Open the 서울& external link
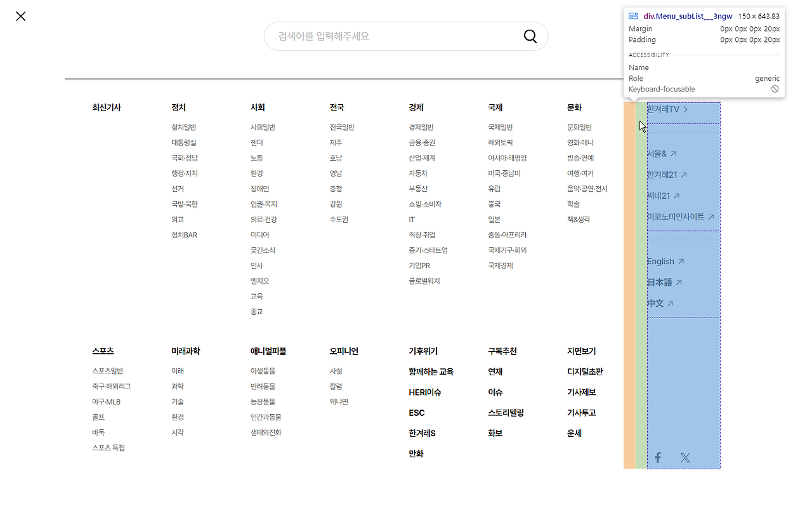Viewport: 812px width, 508px height. coord(662,154)
